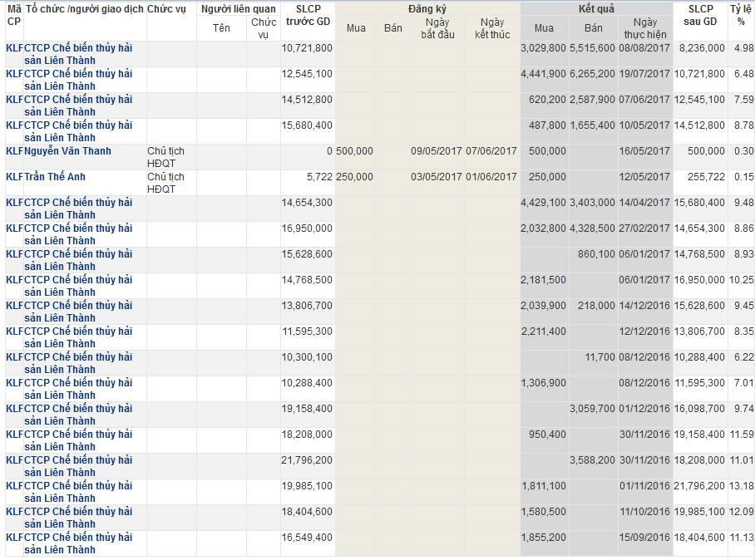Click KLF code in the 14/04/2017 row
755x560 pixels.
pyautogui.click(x=14, y=203)
